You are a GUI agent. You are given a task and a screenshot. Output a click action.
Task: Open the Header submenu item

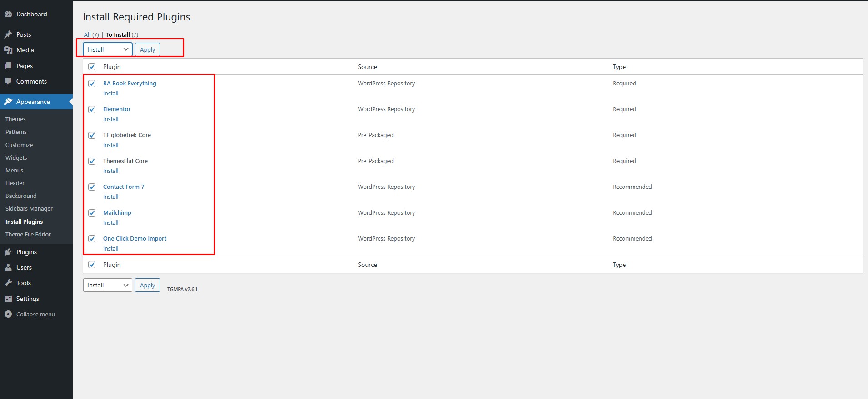coord(15,183)
